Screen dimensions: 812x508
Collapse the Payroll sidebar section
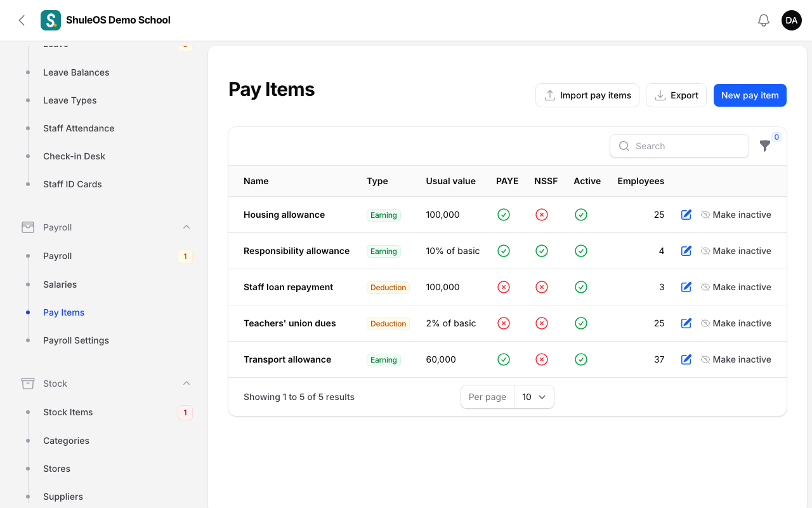[x=187, y=227]
